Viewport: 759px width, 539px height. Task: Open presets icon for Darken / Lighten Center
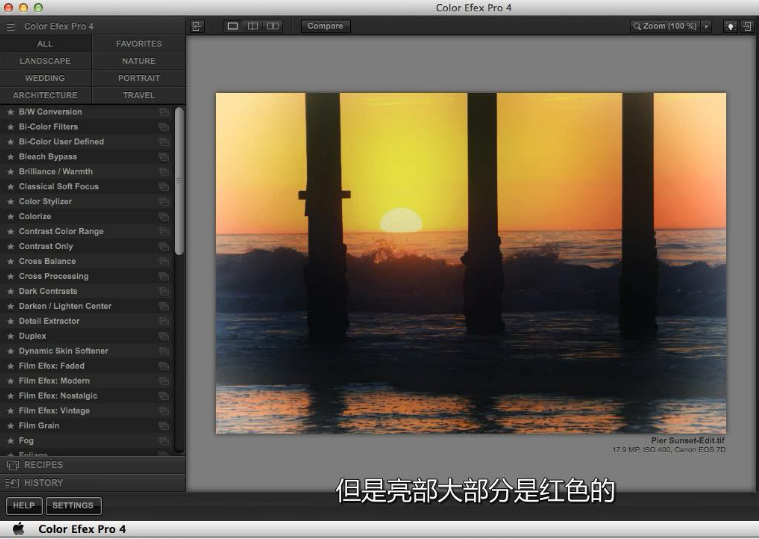(164, 307)
